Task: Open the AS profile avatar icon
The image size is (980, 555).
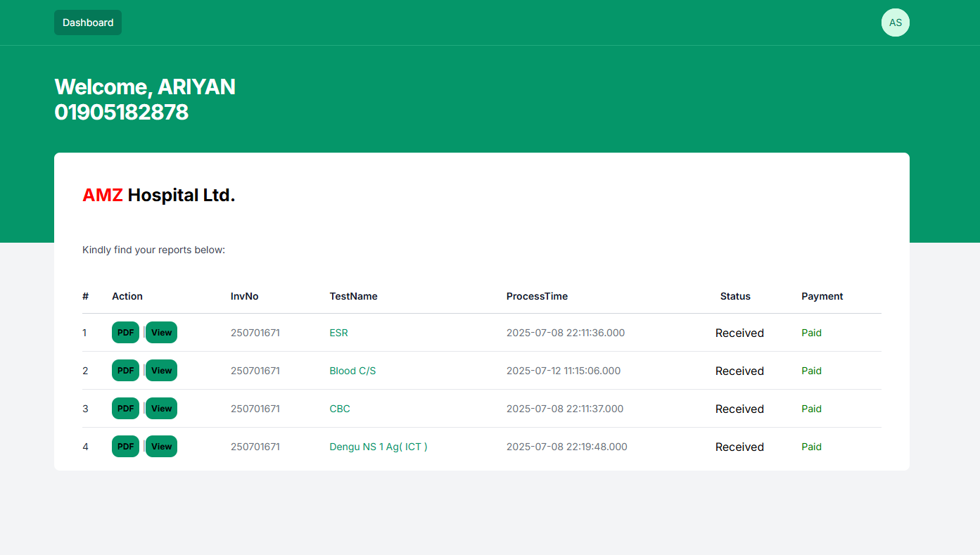Action: pos(895,22)
